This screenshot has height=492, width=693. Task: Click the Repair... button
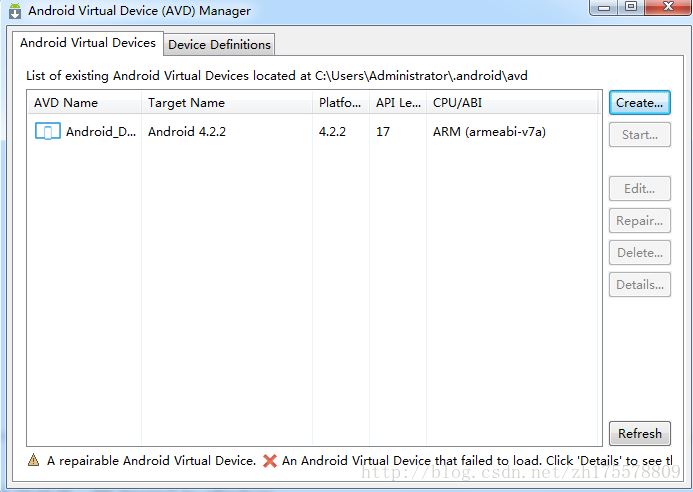(x=639, y=221)
